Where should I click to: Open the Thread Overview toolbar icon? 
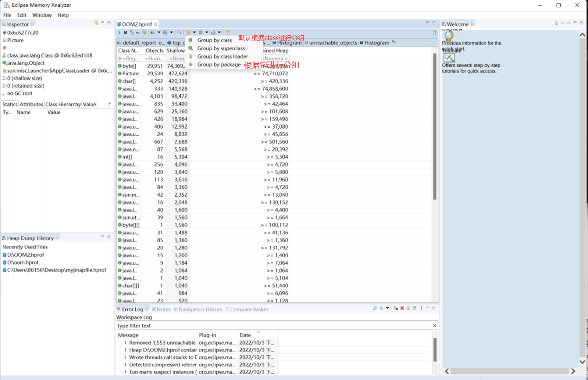[x=144, y=32]
